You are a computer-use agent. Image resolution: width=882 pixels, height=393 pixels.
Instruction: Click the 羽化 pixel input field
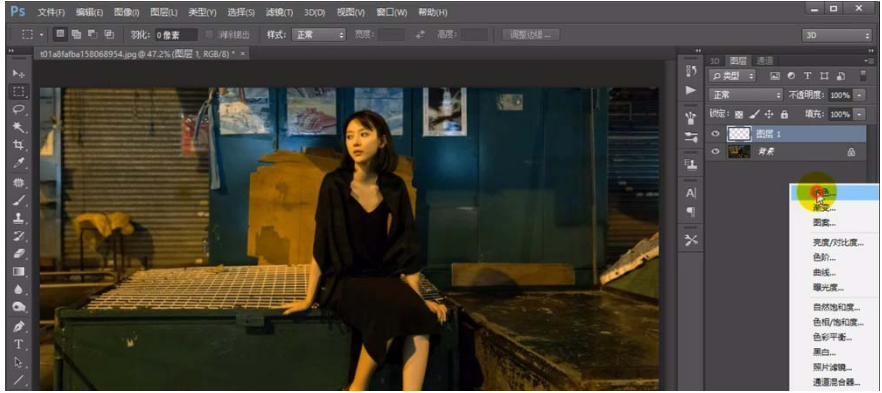(176, 35)
